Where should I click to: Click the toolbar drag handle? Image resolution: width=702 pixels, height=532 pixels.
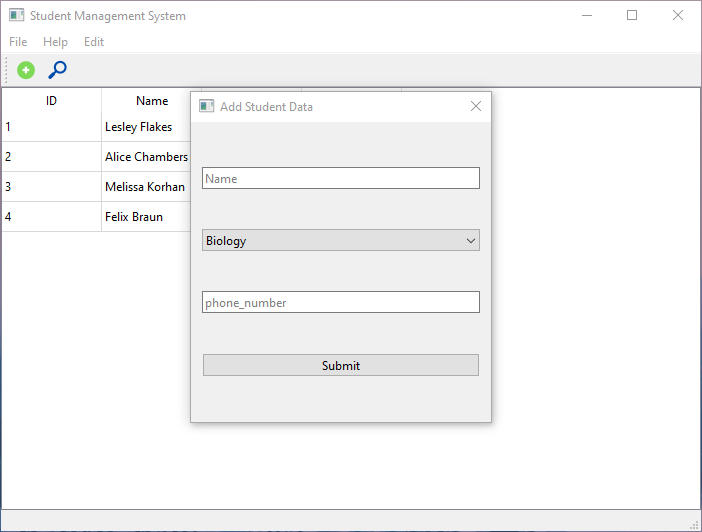pyautogui.click(x=6, y=70)
